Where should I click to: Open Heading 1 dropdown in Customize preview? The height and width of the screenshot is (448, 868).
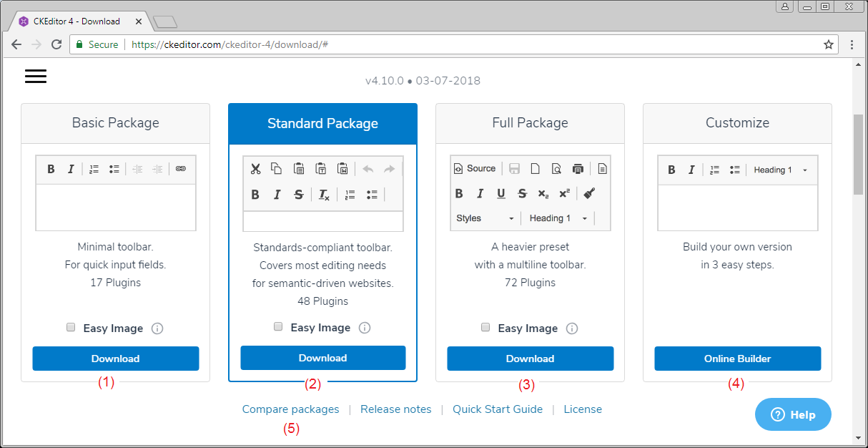781,170
